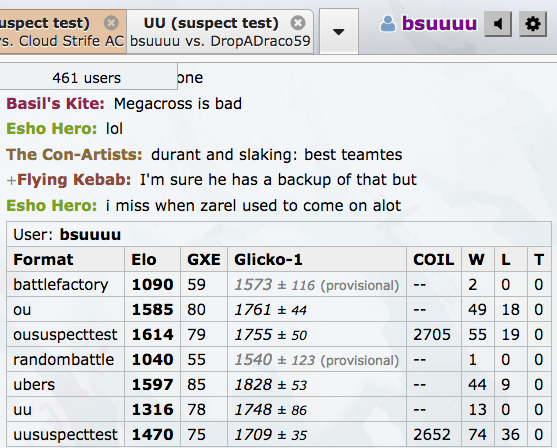The width and height of the screenshot is (557, 448).
Task: Click the ubers Elo value 1597
Action: [x=152, y=385]
